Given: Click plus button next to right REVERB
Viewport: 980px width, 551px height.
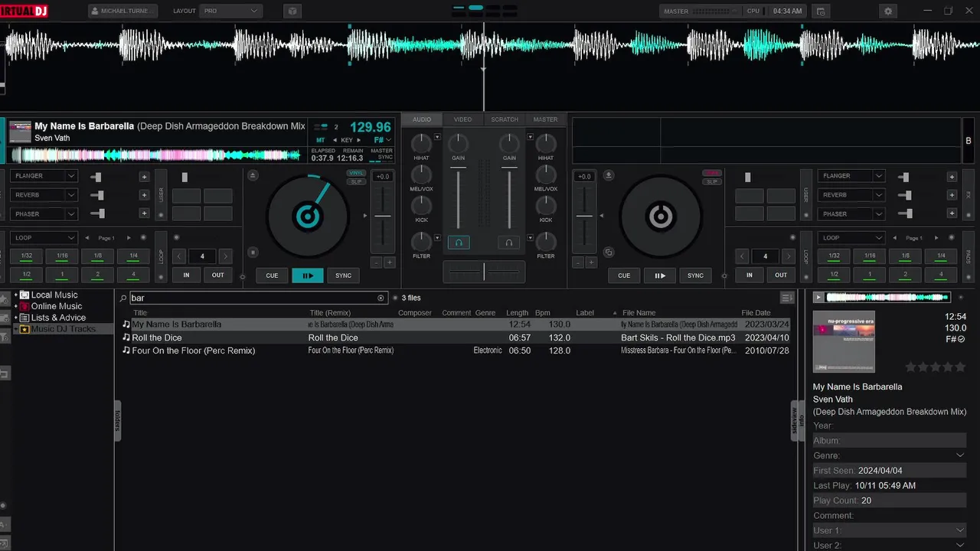Looking at the screenshot, I should [x=952, y=195].
